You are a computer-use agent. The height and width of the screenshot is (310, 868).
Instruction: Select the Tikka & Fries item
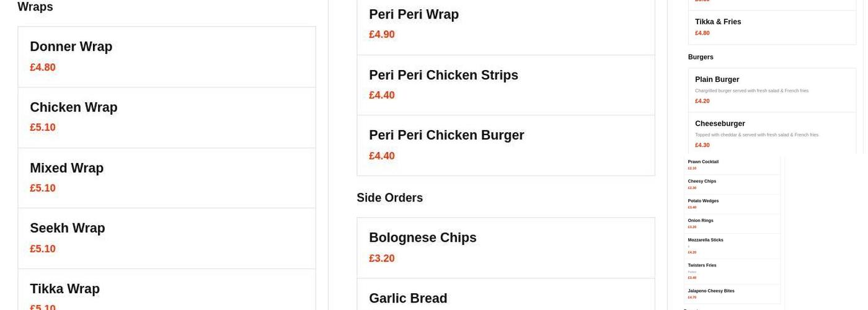tap(771, 27)
